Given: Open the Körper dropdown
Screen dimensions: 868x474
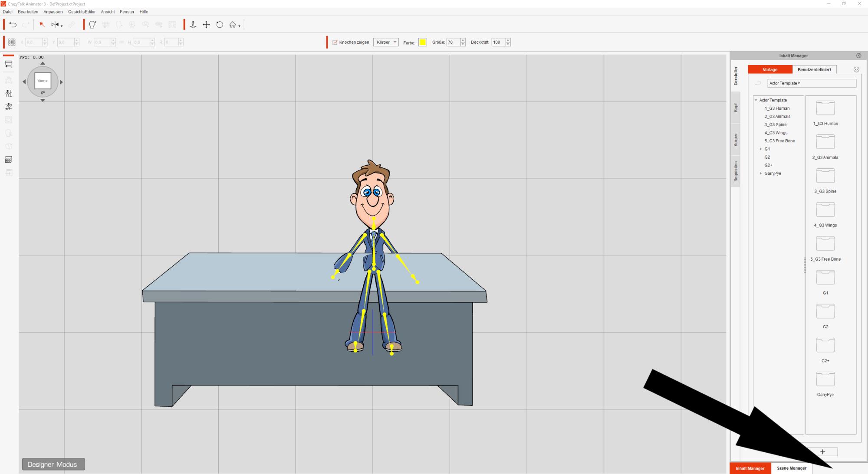Looking at the screenshot, I should pyautogui.click(x=386, y=42).
